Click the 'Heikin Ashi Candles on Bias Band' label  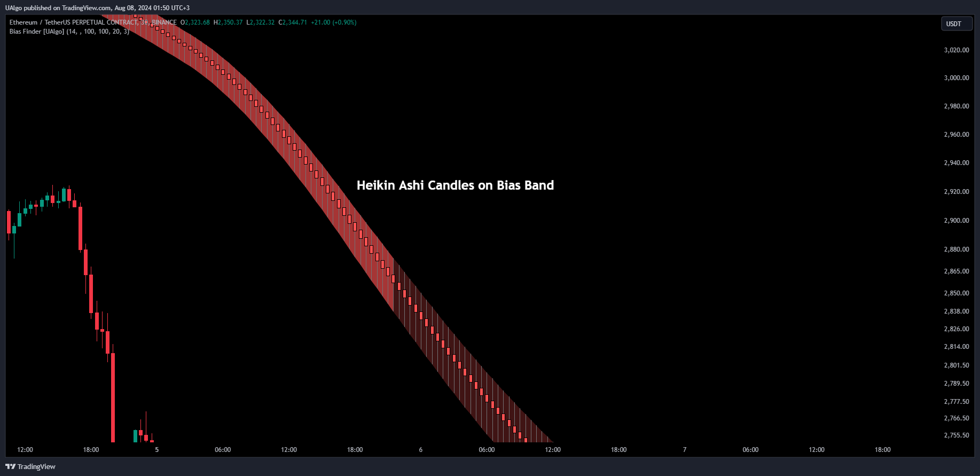[455, 185]
